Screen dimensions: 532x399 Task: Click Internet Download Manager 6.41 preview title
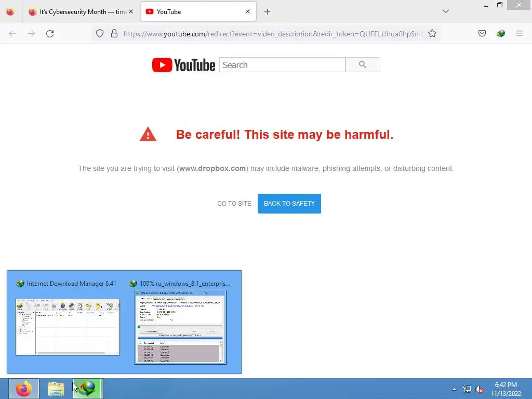pyautogui.click(x=71, y=284)
